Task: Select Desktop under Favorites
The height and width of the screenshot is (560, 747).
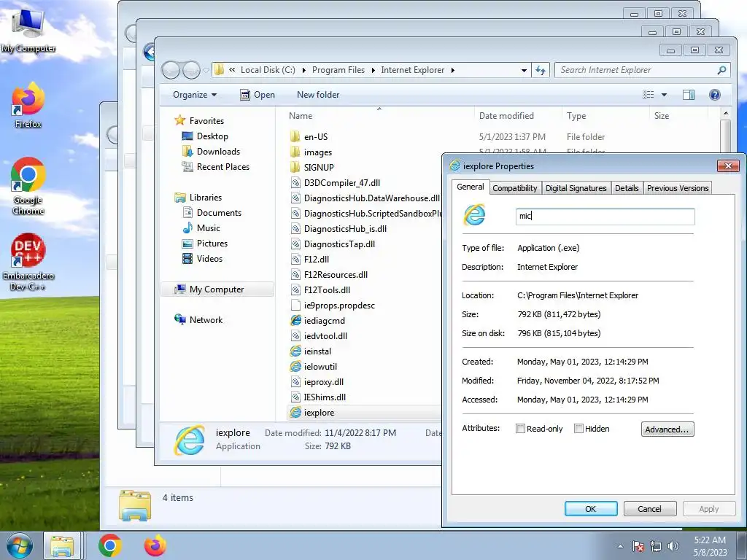Action: pyautogui.click(x=212, y=136)
